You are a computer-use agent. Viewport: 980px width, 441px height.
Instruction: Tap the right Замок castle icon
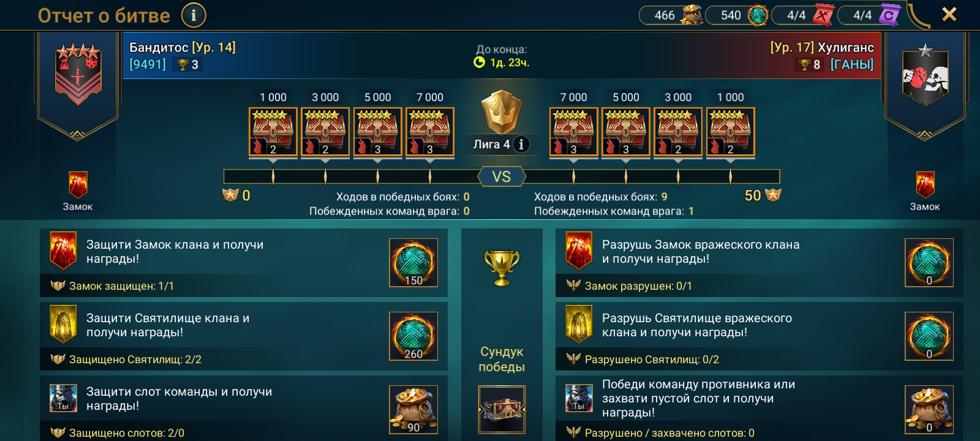click(925, 186)
